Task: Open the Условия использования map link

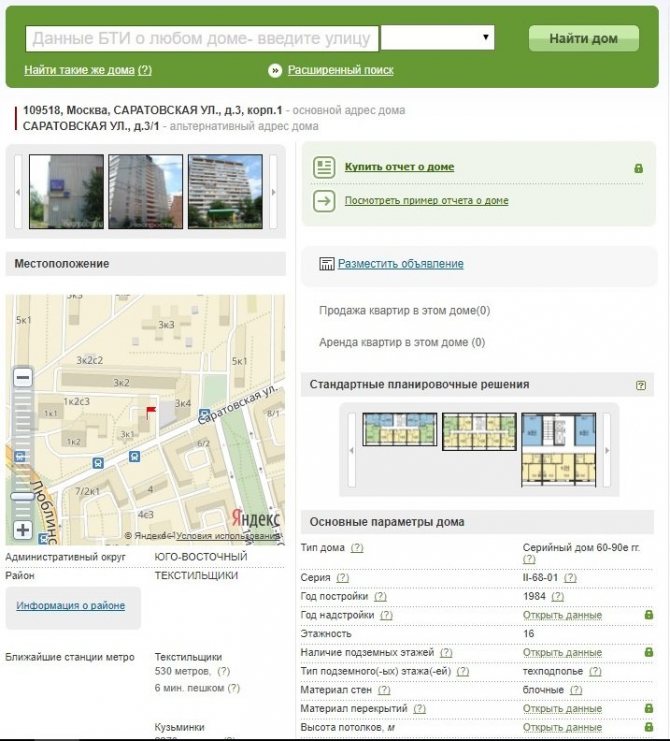Action: [228, 536]
